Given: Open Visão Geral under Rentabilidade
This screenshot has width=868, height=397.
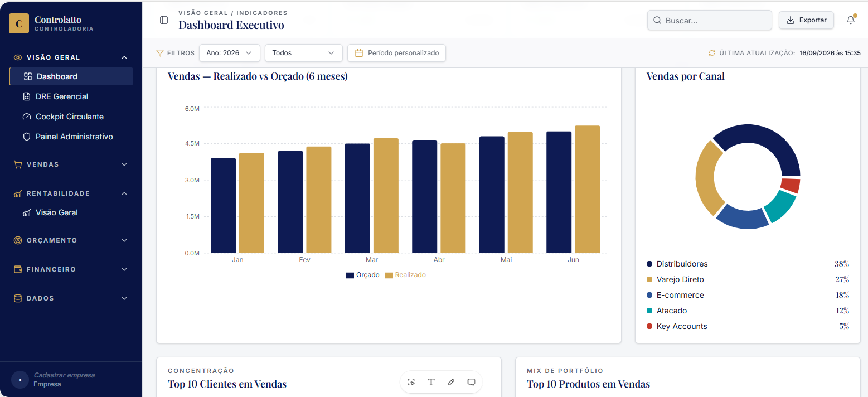Looking at the screenshot, I should (x=71, y=212).
